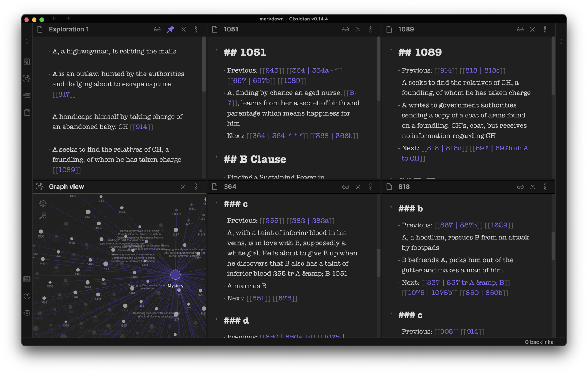This screenshot has width=588, height=374.
Task: Open more options for the Exploration 1 pane
Action: click(196, 29)
